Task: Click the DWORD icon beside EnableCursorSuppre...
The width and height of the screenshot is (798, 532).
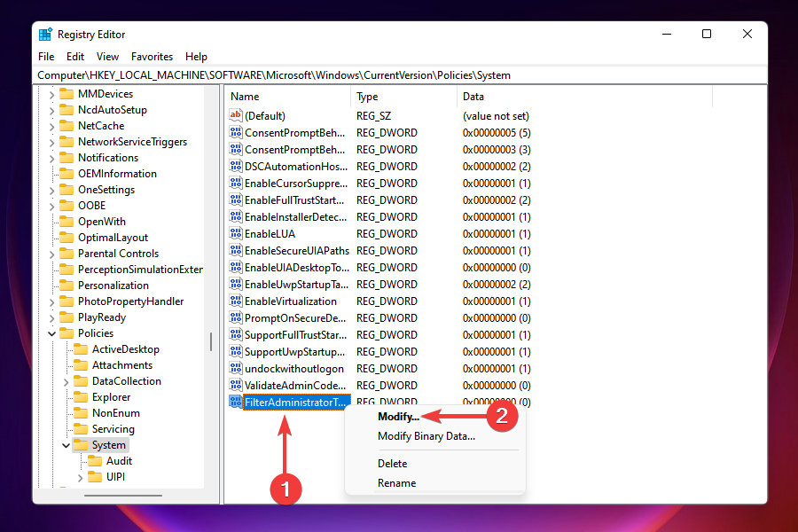Action: (235, 183)
